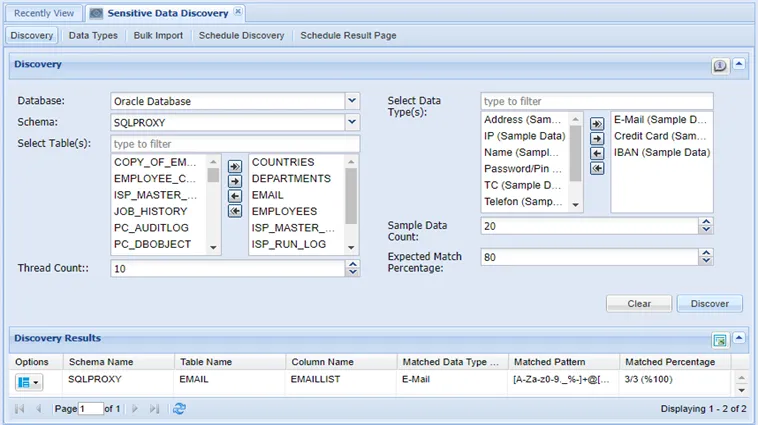Viewport: 758px width, 425px height.
Task: Collapse the Discovery panel
Action: pyautogui.click(x=739, y=64)
